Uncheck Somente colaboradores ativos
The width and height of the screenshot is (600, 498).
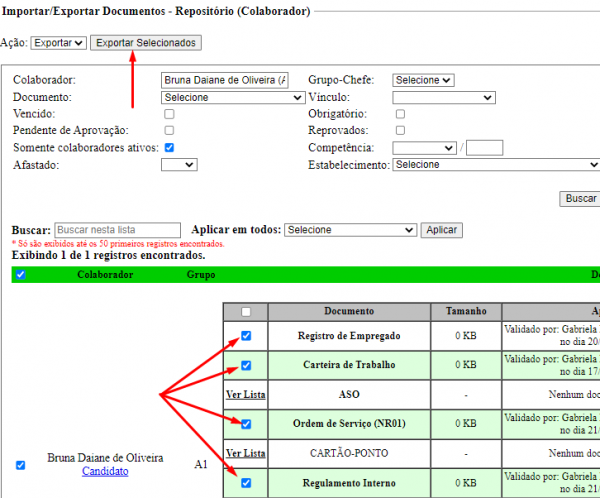point(169,147)
